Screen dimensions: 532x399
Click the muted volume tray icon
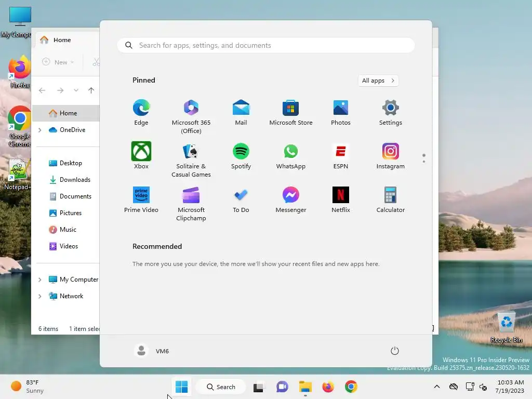pyautogui.click(x=483, y=387)
